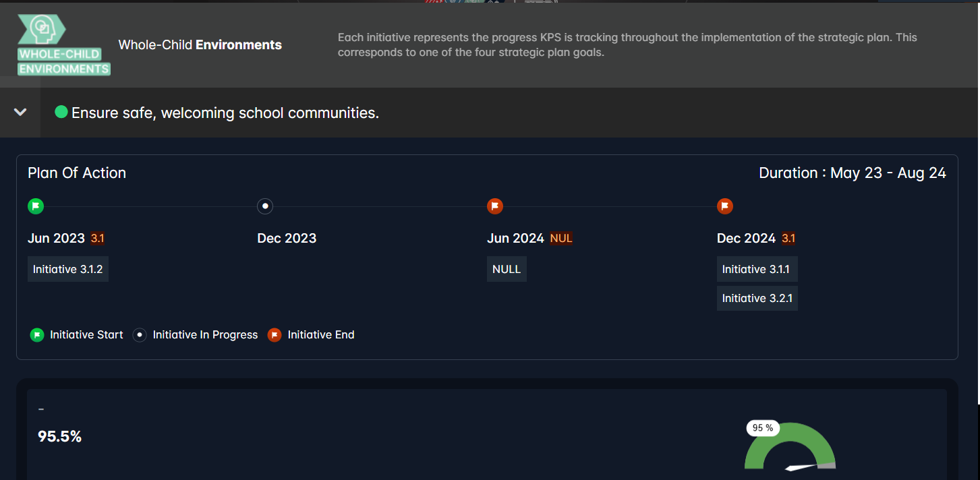Click the NULL initiative under Jun 2024

point(506,268)
